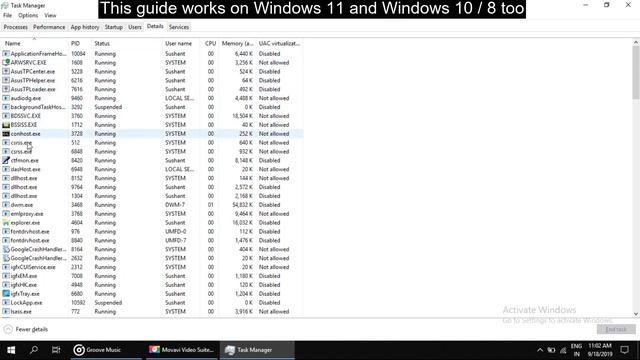Click the igfxTray.exe icon
Image resolution: width=640 pixels, height=360 pixels.
(6, 294)
